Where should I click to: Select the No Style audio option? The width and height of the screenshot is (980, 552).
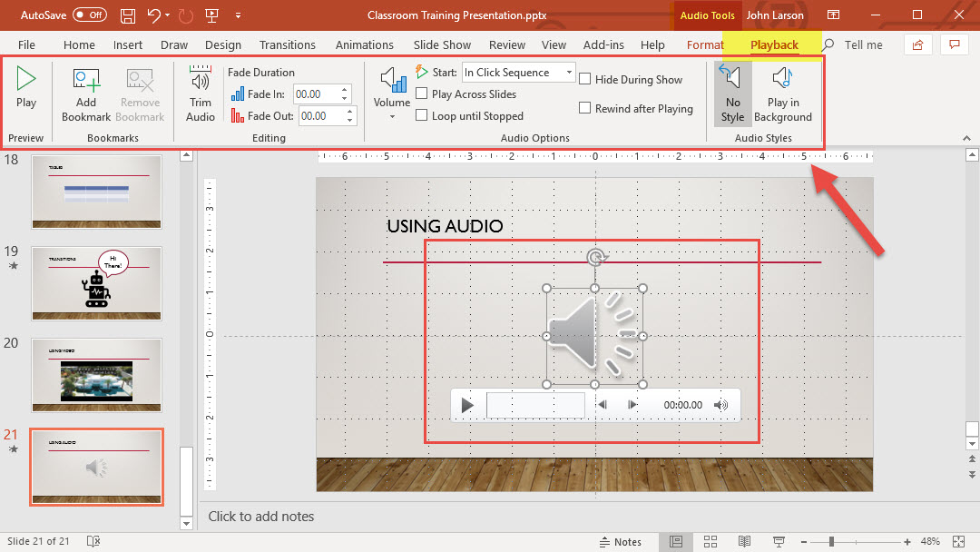[x=732, y=82]
